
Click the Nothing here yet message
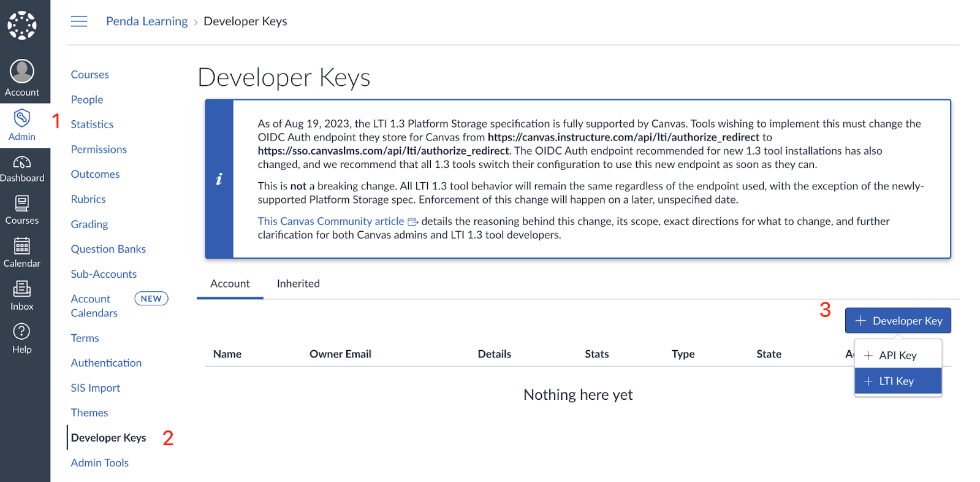coord(578,395)
